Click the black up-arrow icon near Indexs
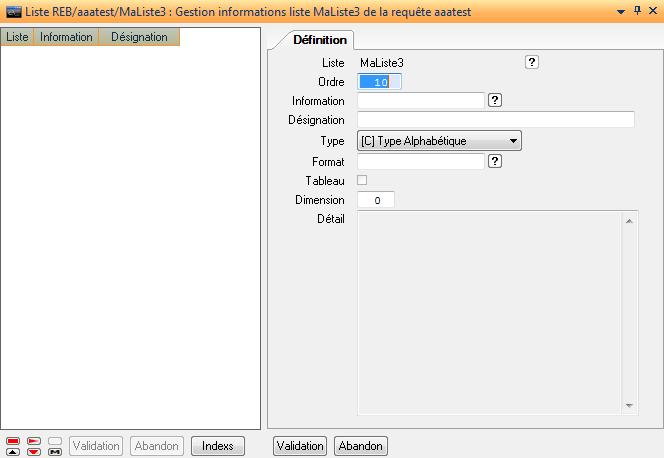Screen dimensions: 664x458 [x=13, y=451]
